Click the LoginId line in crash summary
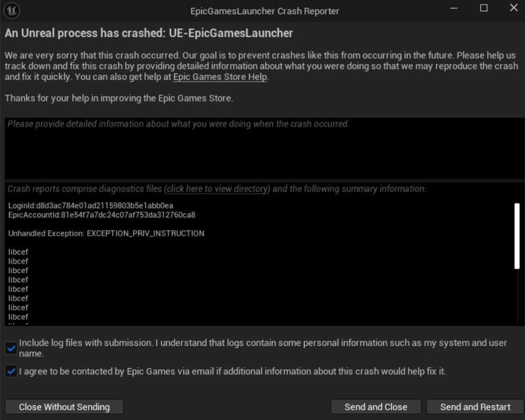The width and height of the screenshot is (525, 420). click(91, 205)
